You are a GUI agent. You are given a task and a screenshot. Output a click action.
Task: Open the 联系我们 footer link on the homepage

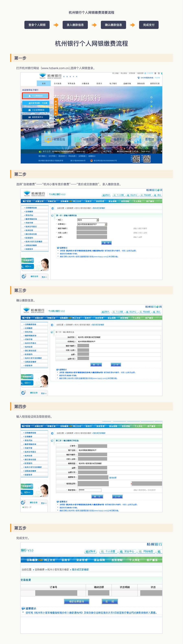point(62,156)
